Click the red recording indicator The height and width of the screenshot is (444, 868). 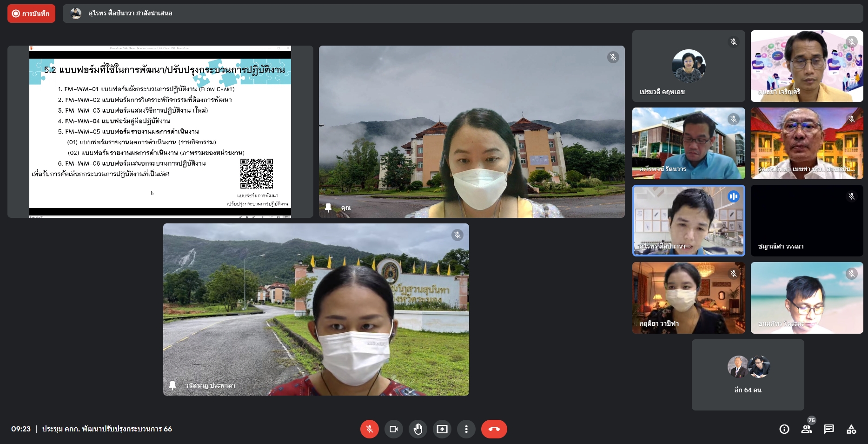click(31, 13)
